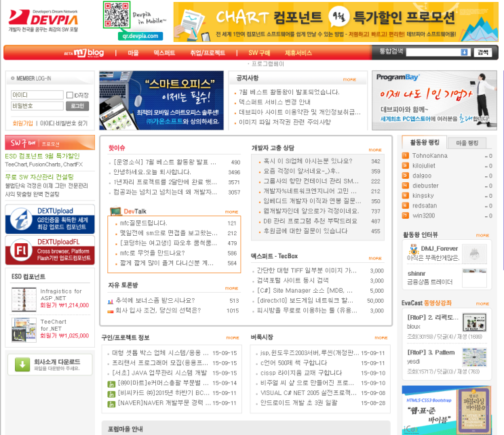Click rank icon beside kilojuliet
Image resolution: width=504 pixels, height=435 pixels.
(406, 165)
